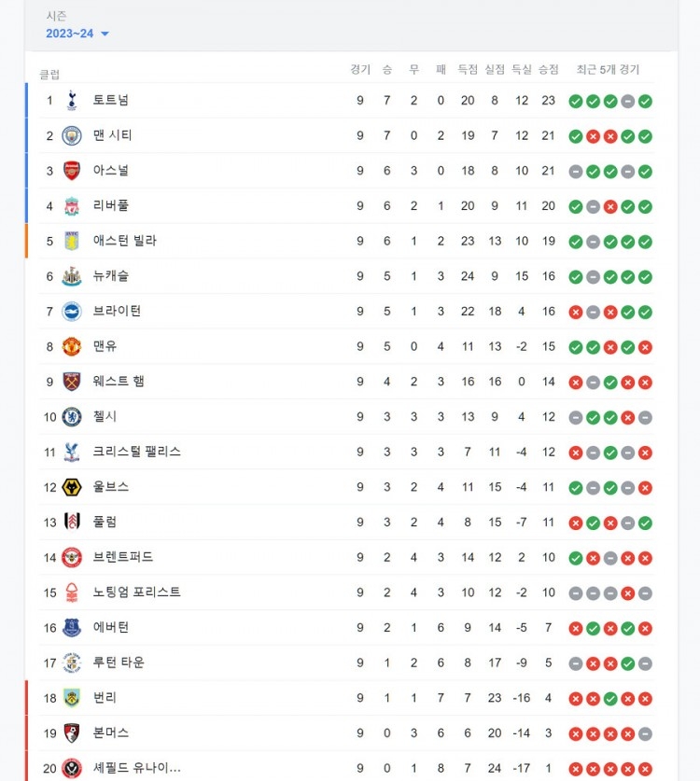Open the 애스턴 빌라 team link

[124, 241]
